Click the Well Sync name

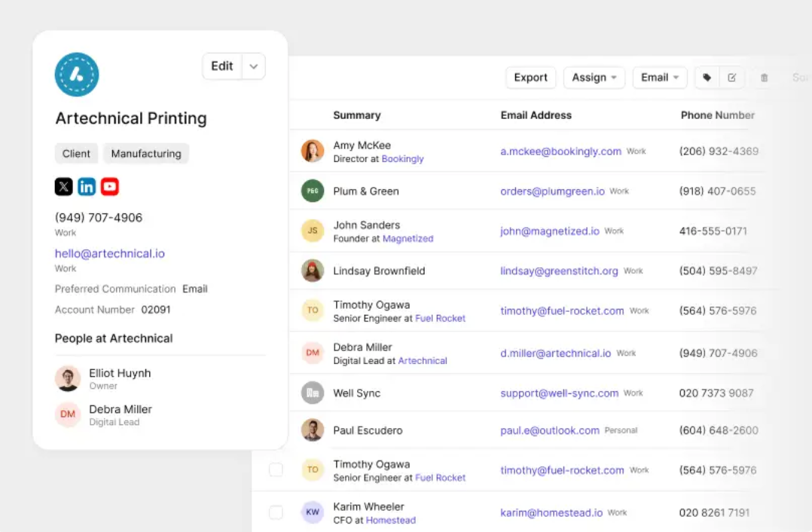357,393
